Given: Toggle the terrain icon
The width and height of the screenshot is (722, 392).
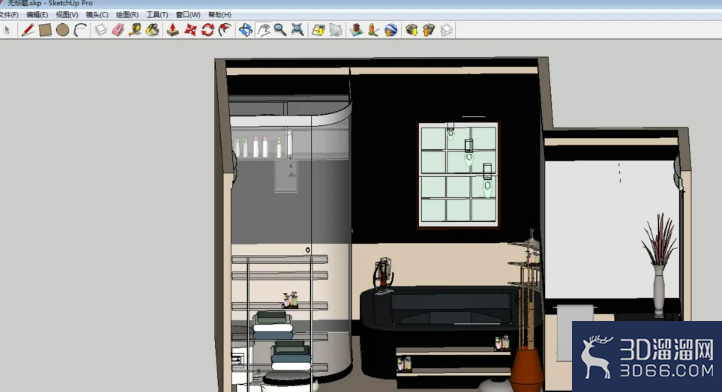Looking at the screenshot, I should point(336,30).
